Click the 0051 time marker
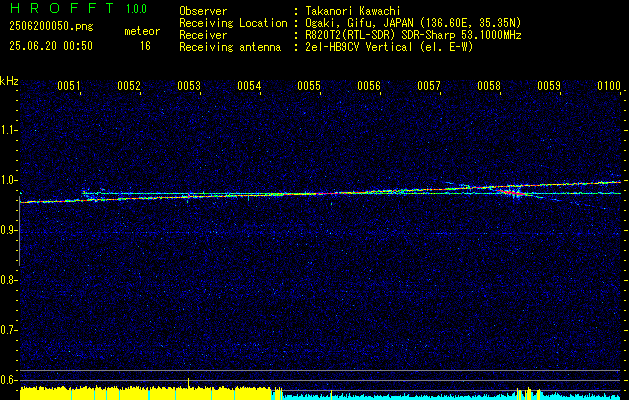 pyautogui.click(x=69, y=85)
